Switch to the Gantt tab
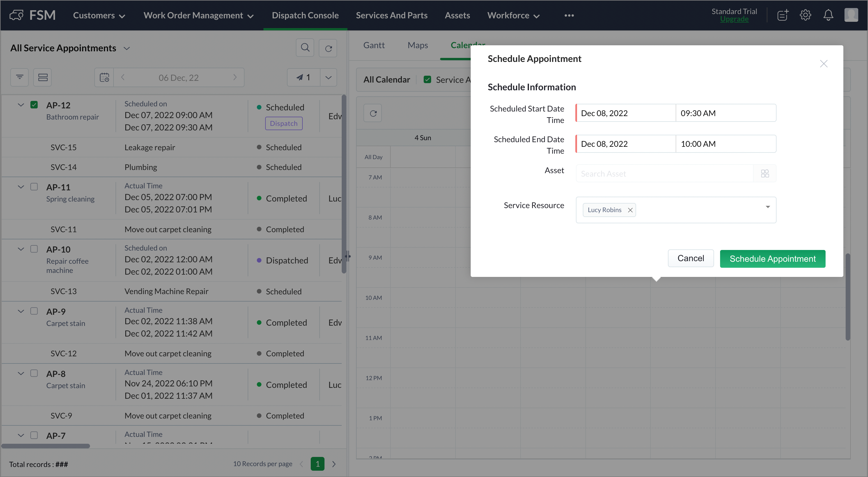Viewport: 868px width, 477px height. pos(374,45)
